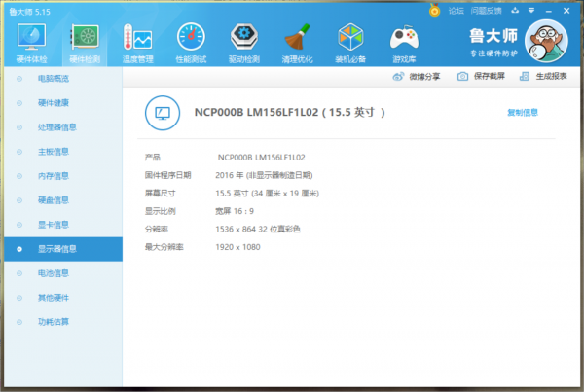Viewport: 584px width, 392px height.
Task: Launch the 性能测试 performance test gauge
Action: click(191, 43)
